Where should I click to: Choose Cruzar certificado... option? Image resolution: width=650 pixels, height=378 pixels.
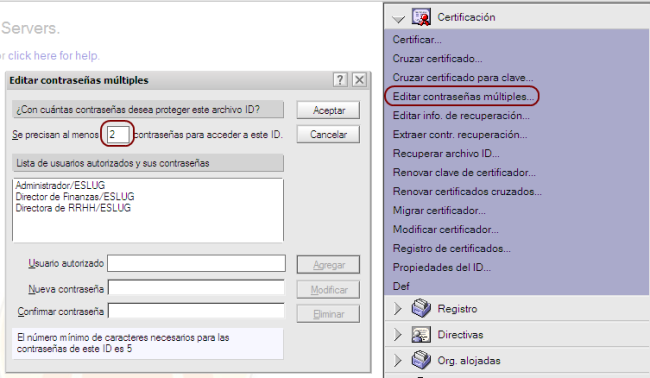[x=437, y=59]
